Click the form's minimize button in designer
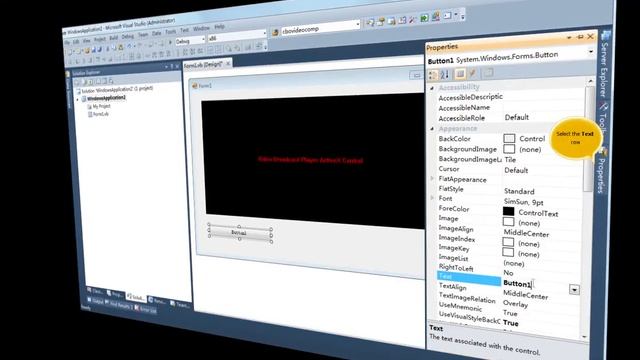The height and width of the screenshot is (360, 640). pos(416,75)
